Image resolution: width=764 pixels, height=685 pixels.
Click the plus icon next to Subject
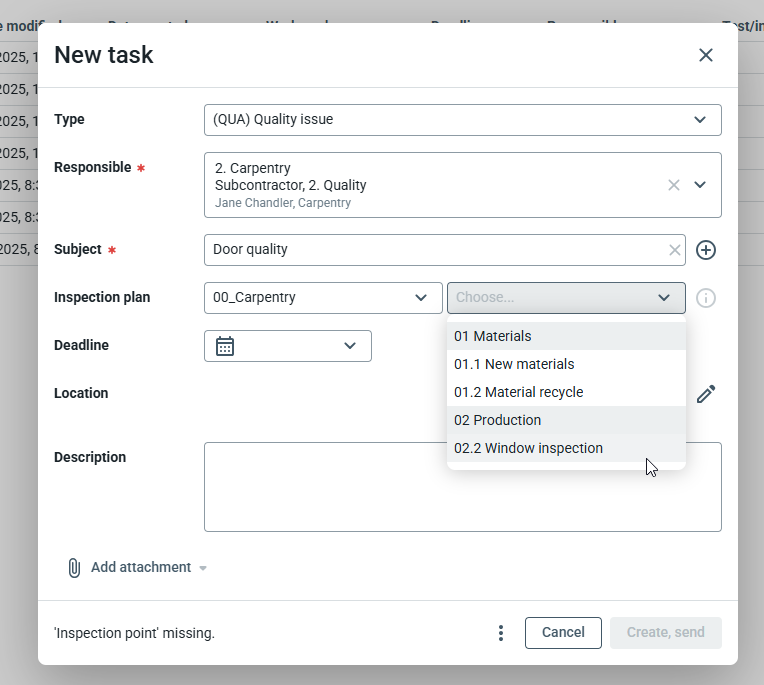point(706,250)
